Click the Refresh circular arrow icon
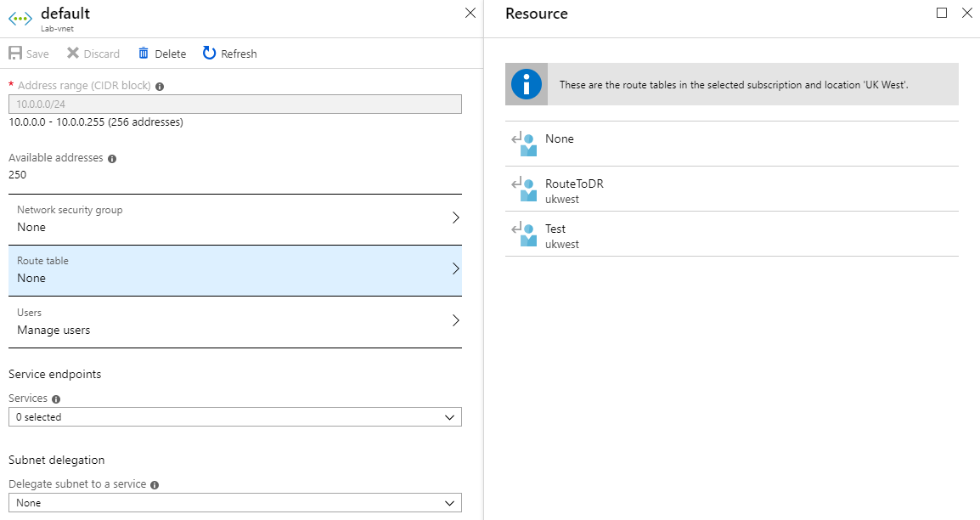This screenshot has width=980, height=520. point(210,54)
